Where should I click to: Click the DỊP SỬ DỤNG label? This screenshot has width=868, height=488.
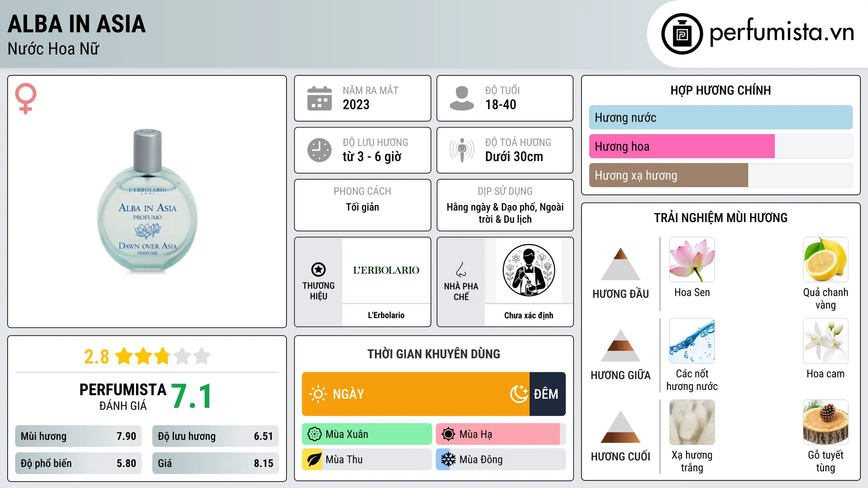pyautogui.click(x=505, y=191)
